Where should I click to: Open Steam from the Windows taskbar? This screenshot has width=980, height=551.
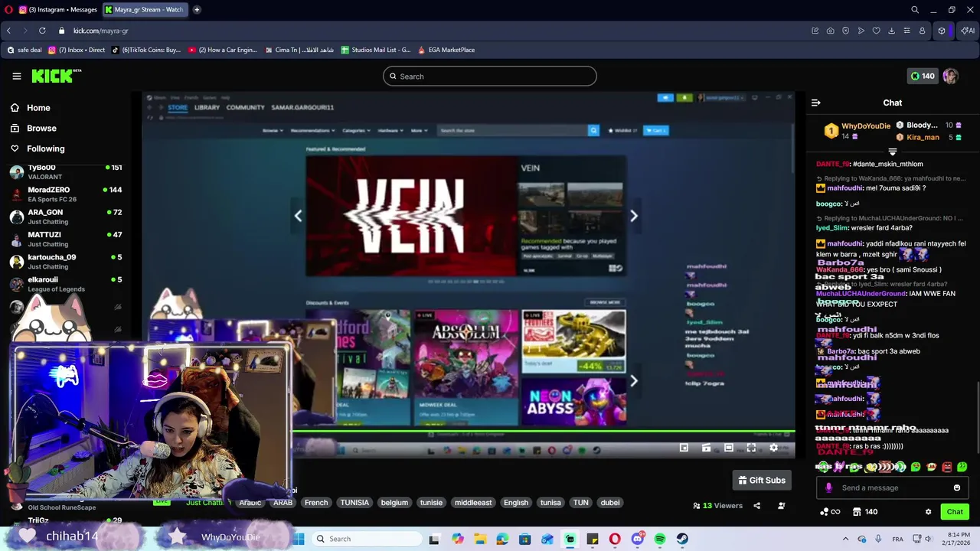tap(682, 539)
